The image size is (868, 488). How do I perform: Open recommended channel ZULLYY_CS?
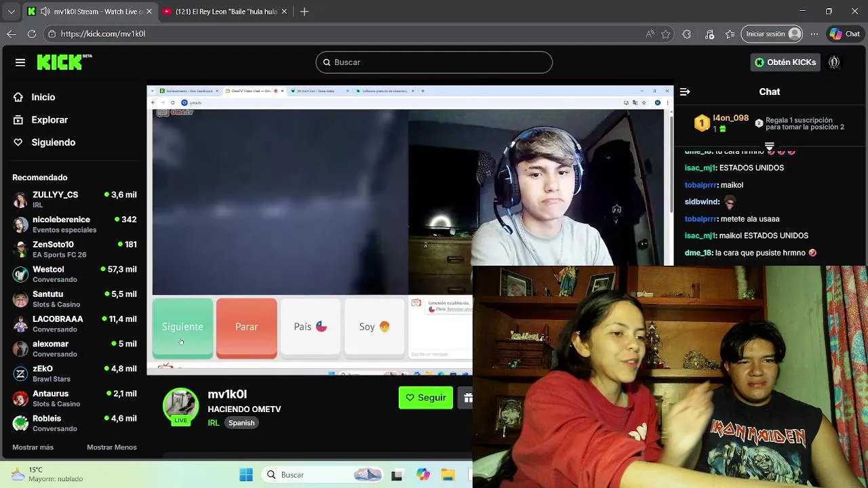pos(75,199)
